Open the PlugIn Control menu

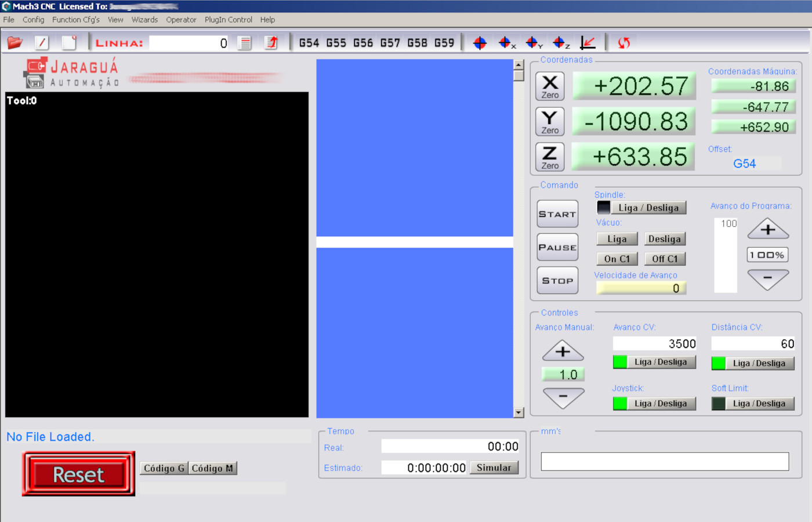pyautogui.click(x=229, y=20)
